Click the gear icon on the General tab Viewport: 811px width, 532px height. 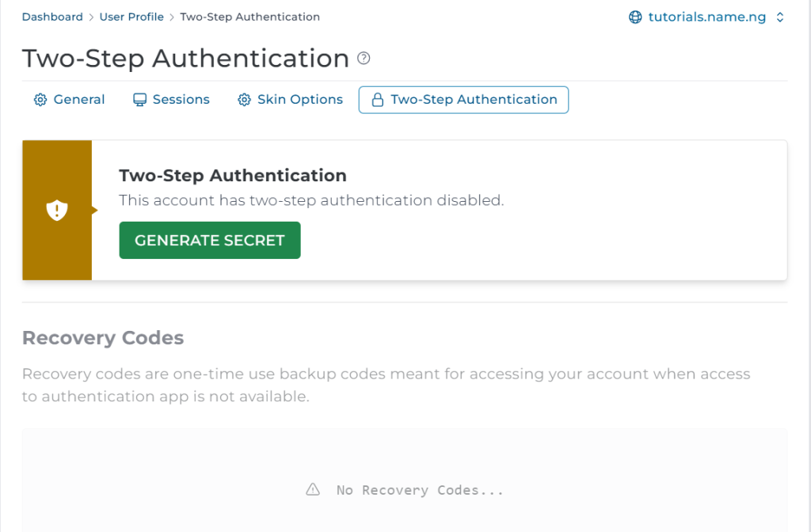click(x=40, y=100)
